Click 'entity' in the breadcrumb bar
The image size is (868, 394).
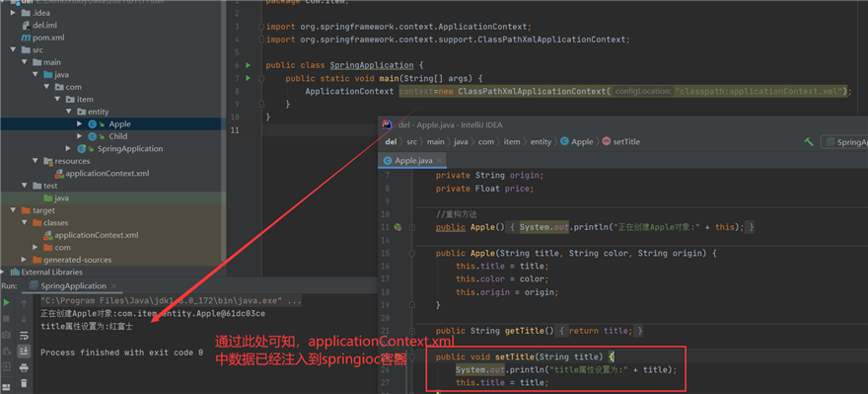[x=541, y=142]
